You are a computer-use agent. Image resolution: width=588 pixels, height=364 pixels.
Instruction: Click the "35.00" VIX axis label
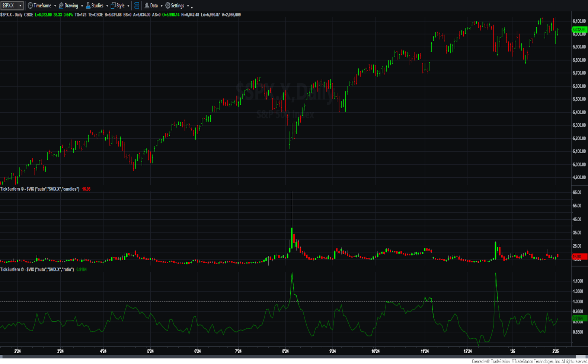[x=577, y=233]
